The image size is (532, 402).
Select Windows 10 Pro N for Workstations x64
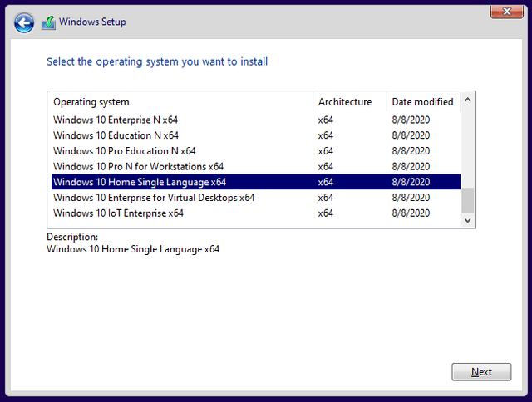(256, 167)
